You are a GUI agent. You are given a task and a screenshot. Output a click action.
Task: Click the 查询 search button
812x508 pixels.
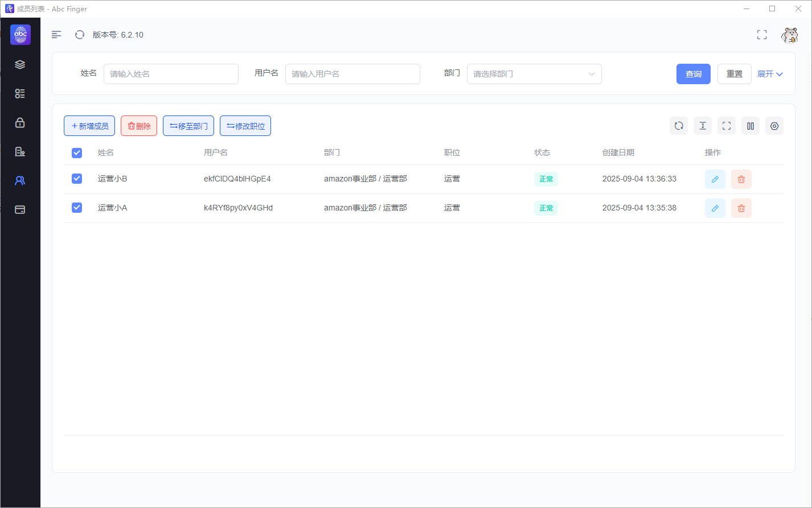point(694,74)
